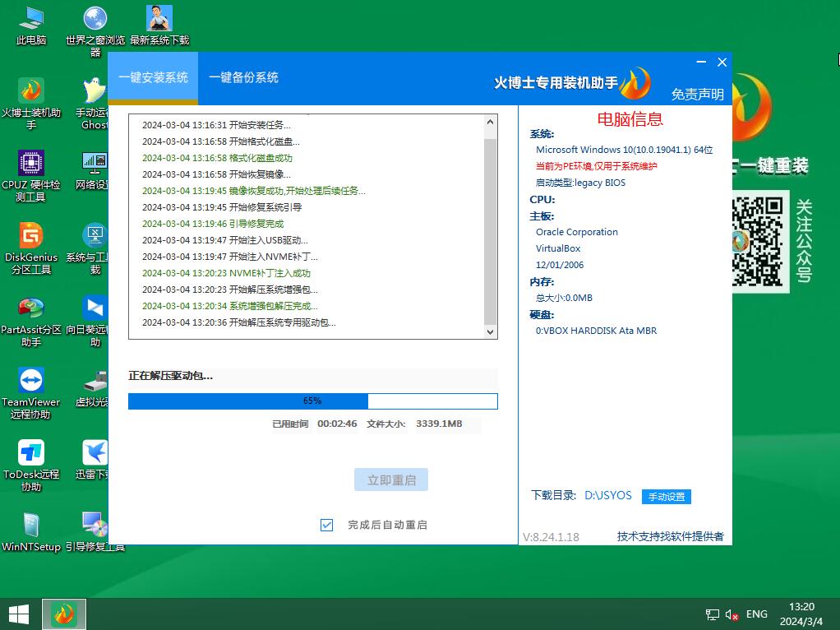Click the version label V:8.24.1.18
The width and height of the screenshot is (840, 630).
pos(552,537)
